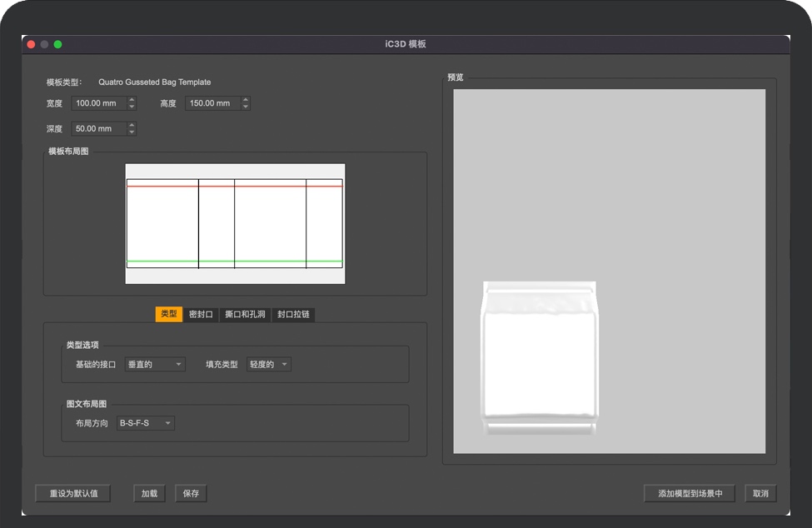Image resolution: width=812 pixels, height=528 pixels.
Task: Open the 撕口和孔洞 tab
Action: [245, 314]
